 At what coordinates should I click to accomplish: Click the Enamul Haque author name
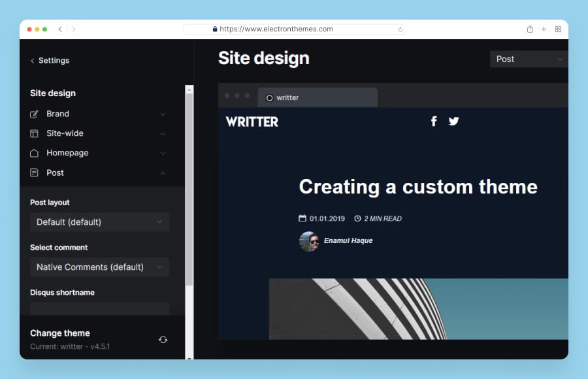click(x=348, y=240)
